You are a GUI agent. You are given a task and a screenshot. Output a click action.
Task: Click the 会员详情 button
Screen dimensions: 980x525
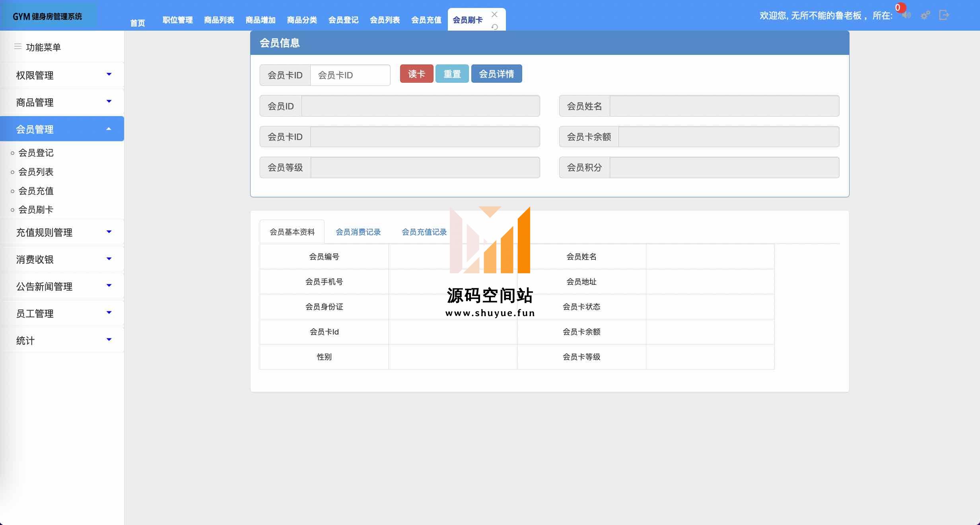[496, 74]
